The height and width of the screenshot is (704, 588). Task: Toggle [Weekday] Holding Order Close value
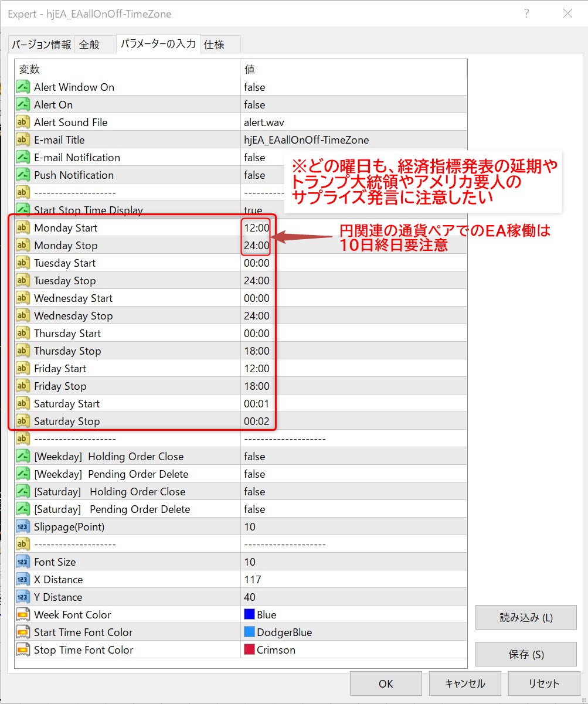[254, 457]
